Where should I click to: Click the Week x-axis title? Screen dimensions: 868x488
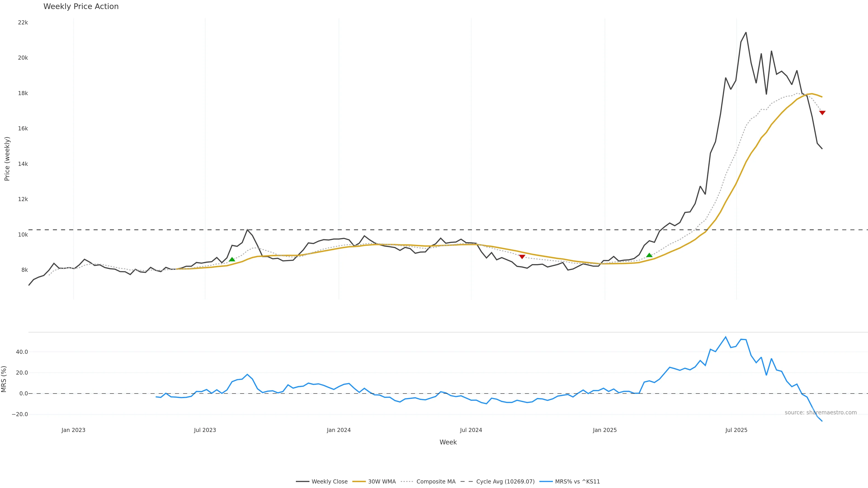[x=448, y=442]
